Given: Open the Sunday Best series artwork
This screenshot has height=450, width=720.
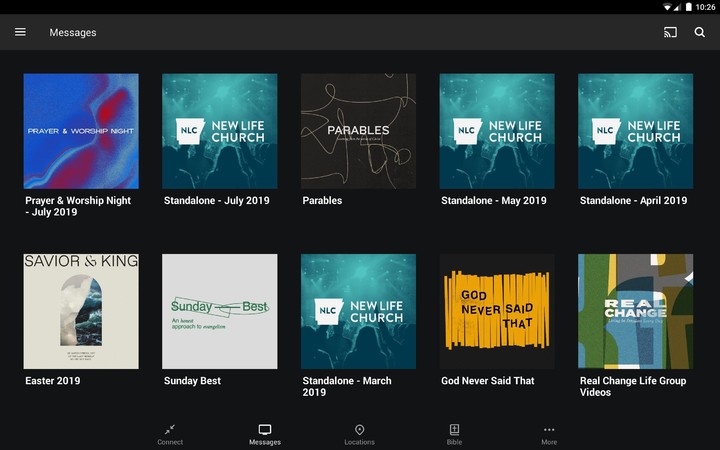Looking at the screenshot, I should 220,311.
